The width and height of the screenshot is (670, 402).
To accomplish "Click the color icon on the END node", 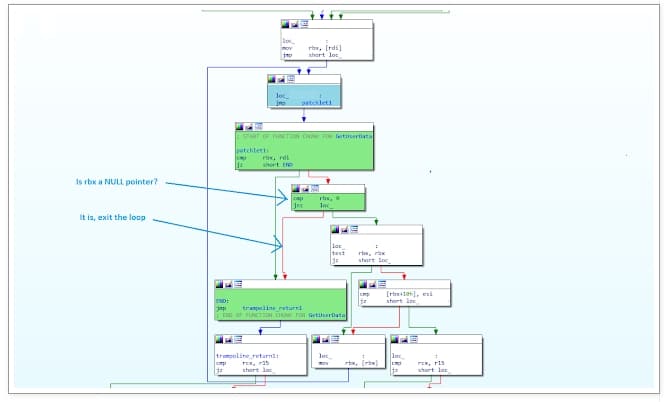I will [x=219, y=285].
